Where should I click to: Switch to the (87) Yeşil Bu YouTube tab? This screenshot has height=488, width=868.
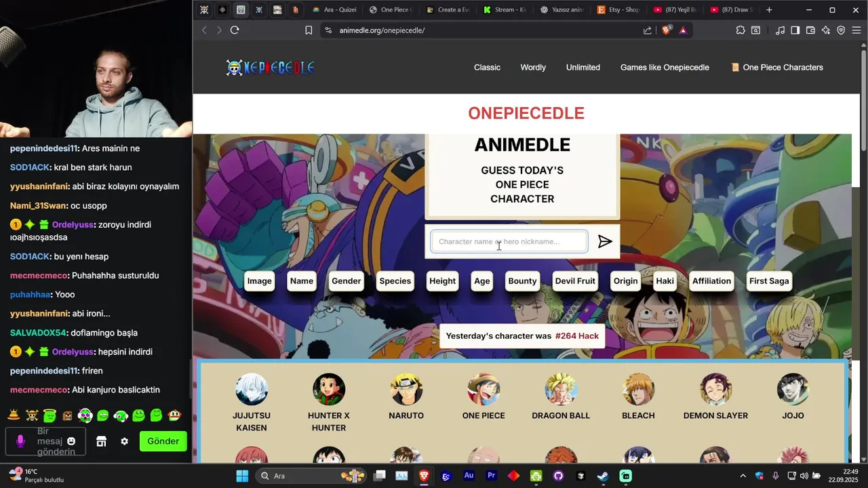675,10
